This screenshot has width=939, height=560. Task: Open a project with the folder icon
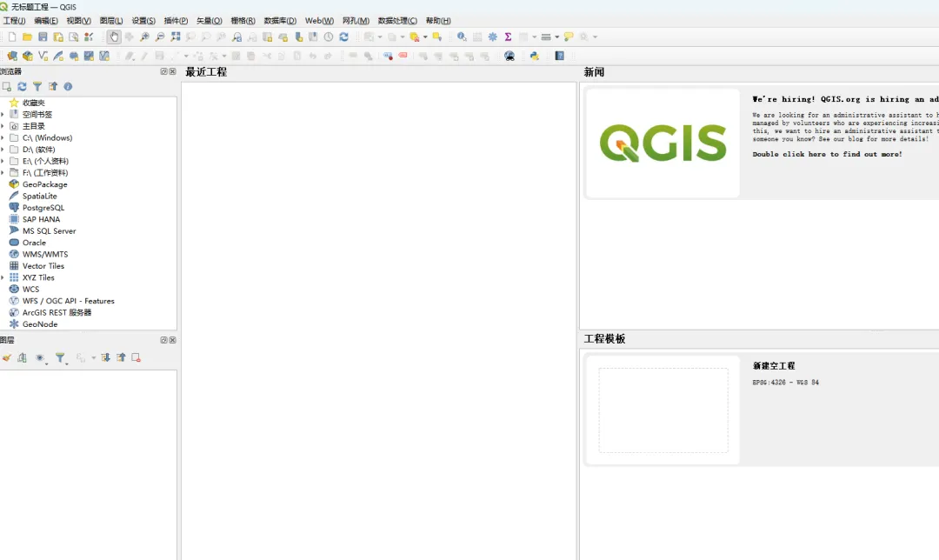tap(28, 37)
